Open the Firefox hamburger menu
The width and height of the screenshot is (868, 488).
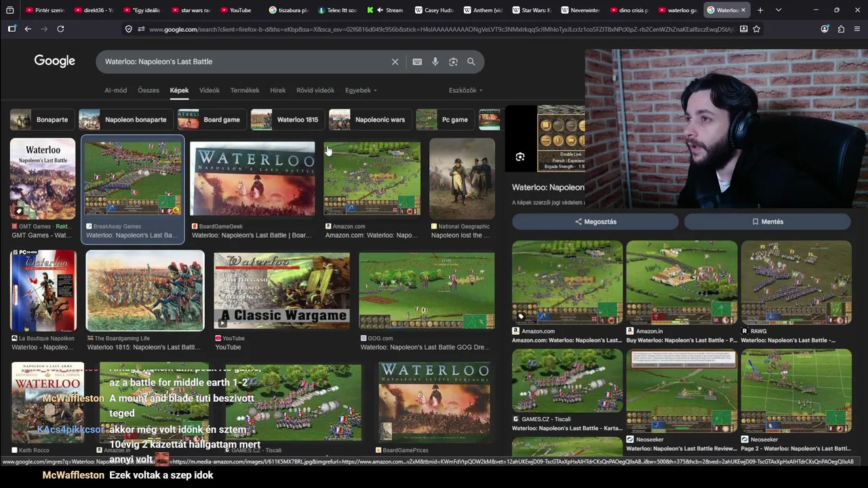[x=857, y=29]
